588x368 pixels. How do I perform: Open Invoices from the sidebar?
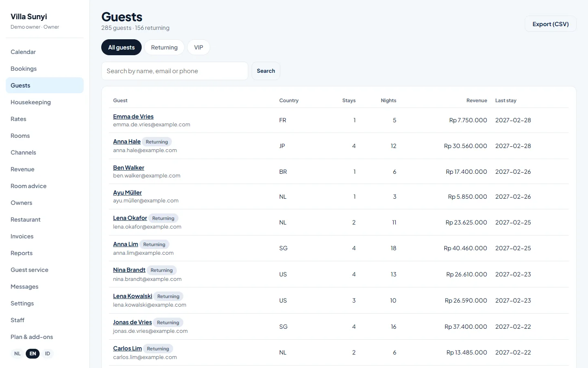click(x=45, y=236)
